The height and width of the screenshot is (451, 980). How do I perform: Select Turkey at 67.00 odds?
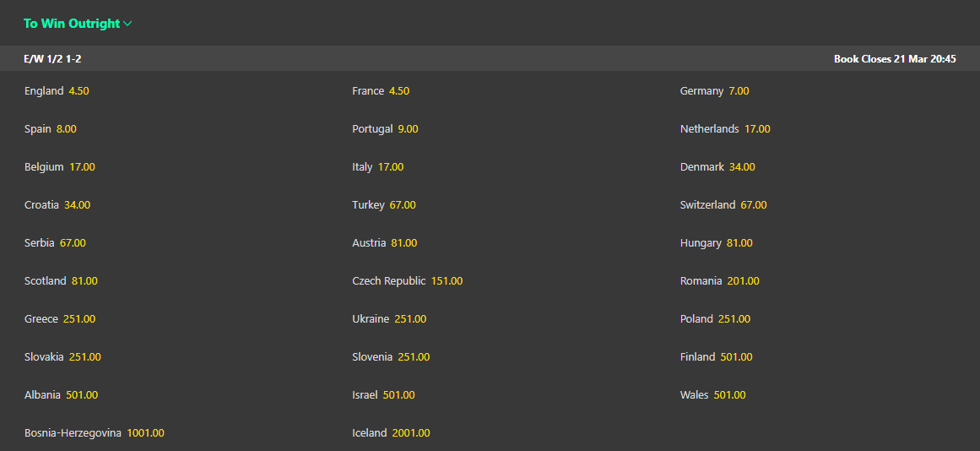pos(384,205)
